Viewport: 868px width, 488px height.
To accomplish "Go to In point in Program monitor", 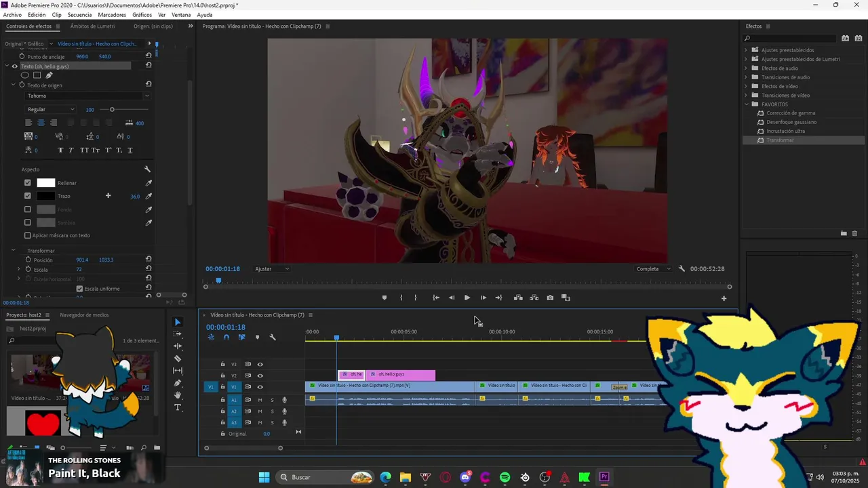I will (x=436, y=298).
